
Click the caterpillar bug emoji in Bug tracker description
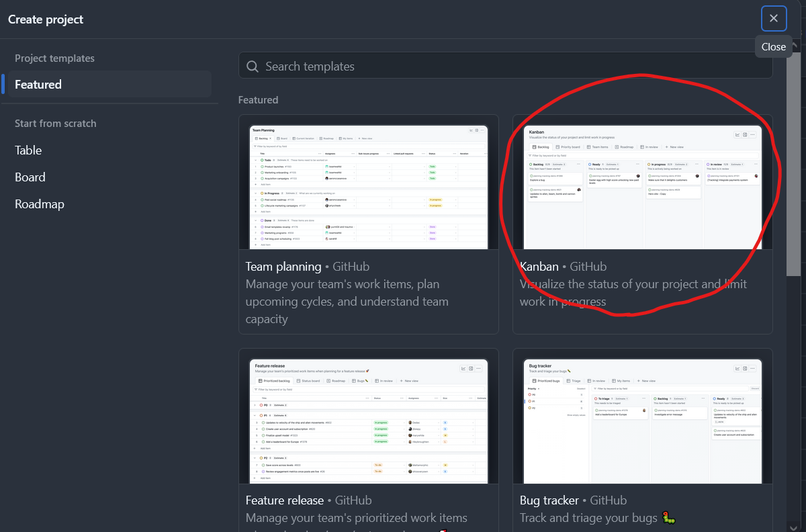[x=668, y=518]
